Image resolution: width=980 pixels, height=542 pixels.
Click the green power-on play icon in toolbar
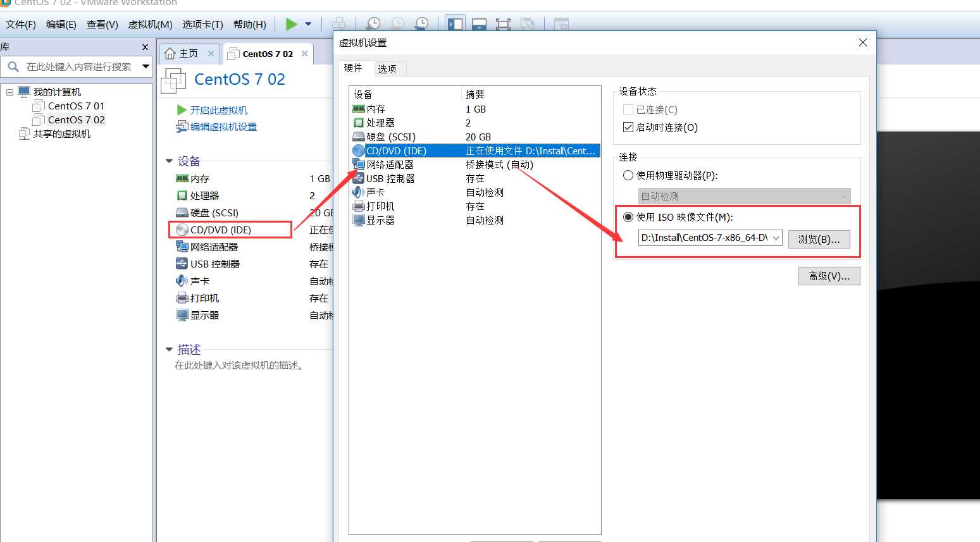tap(291, 25)
